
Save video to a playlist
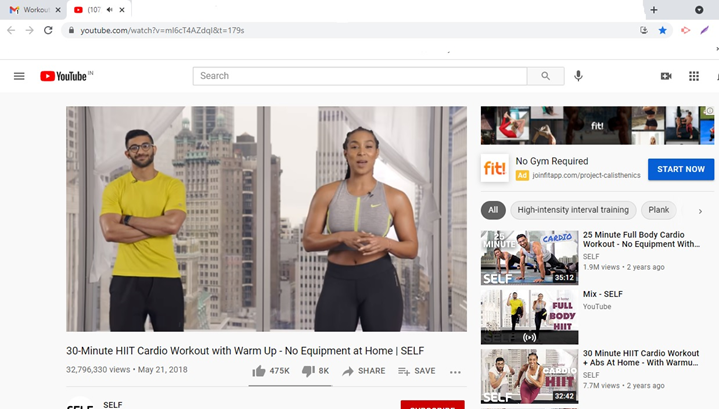[x=417, y=371]
